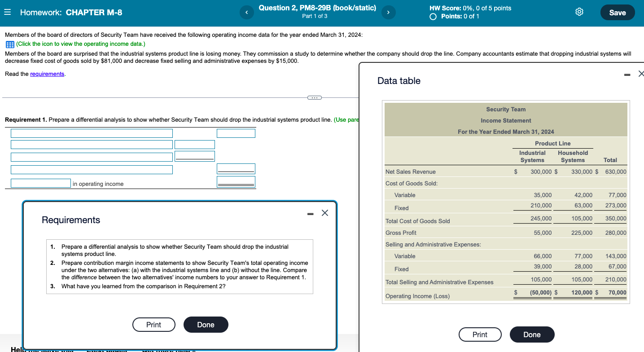This screenshot has height=352, width=644.
Task: Expand the ellipsis divider control
Action: click(x=315, y=97)
